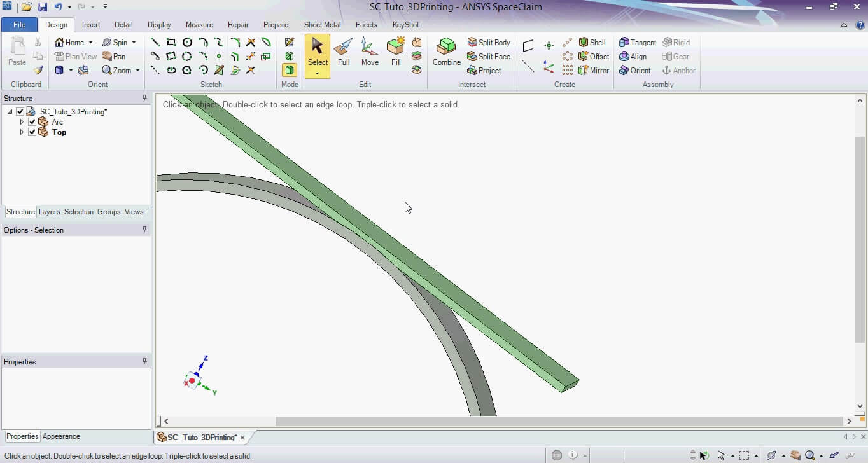Click the Split Body tool
The height and width of the screenshot is (463, 868).
[489, 43]
